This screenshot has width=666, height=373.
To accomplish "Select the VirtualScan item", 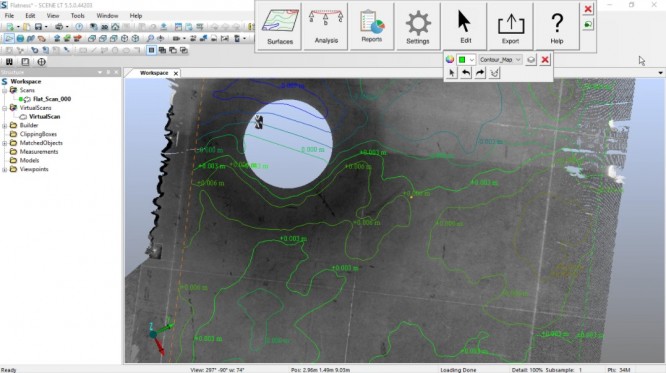I will tap(45, 116).
